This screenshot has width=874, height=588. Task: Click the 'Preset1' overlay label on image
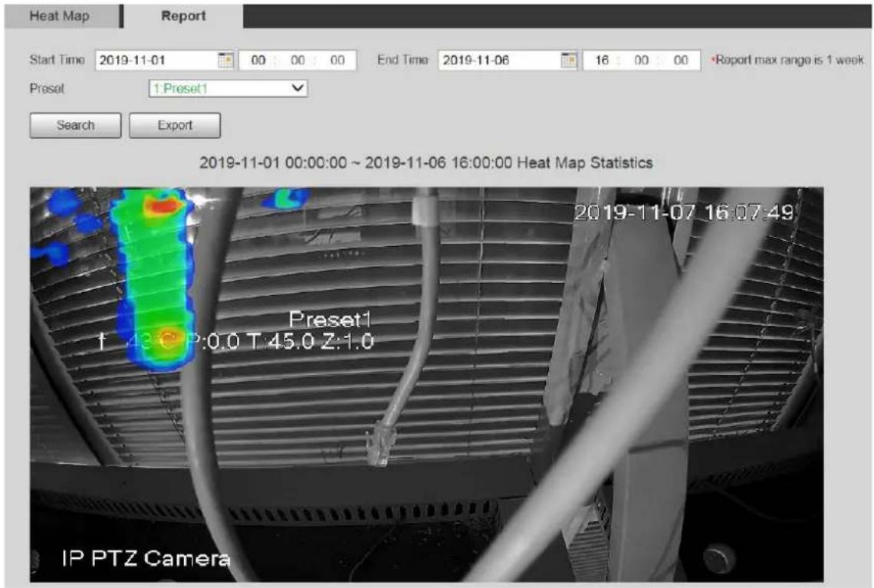pos(330,320)
